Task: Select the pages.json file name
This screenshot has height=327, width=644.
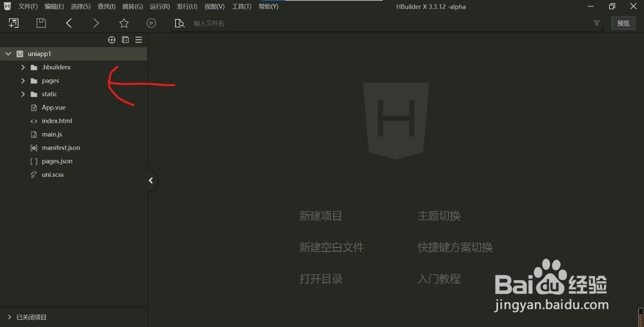Action: pos(57,161)
